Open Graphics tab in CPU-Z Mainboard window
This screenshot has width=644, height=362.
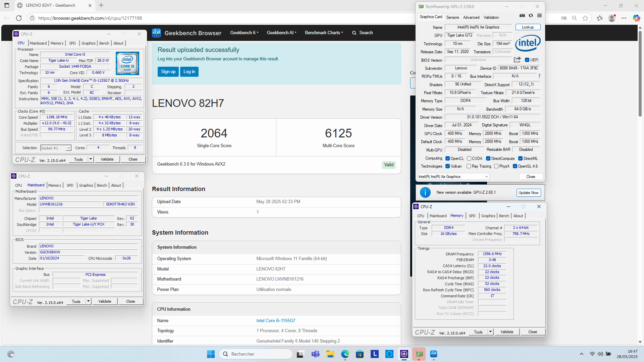(x=86, y=185)
